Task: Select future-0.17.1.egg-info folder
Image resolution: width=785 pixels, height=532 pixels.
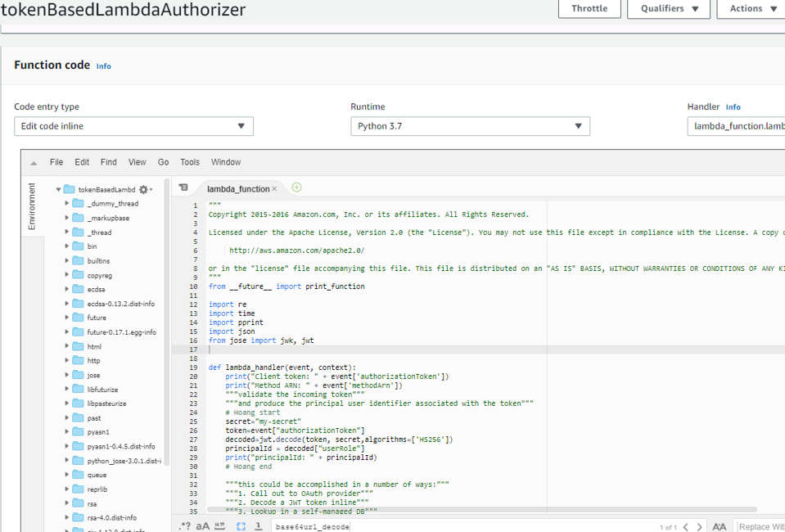Action: [x=122, y=331]
